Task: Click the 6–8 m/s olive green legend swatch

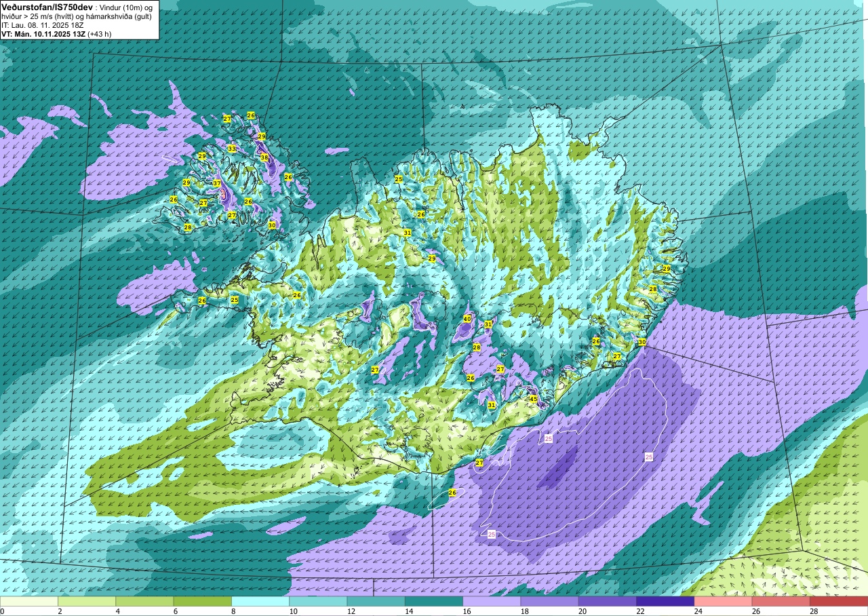Action: [202, 601]
